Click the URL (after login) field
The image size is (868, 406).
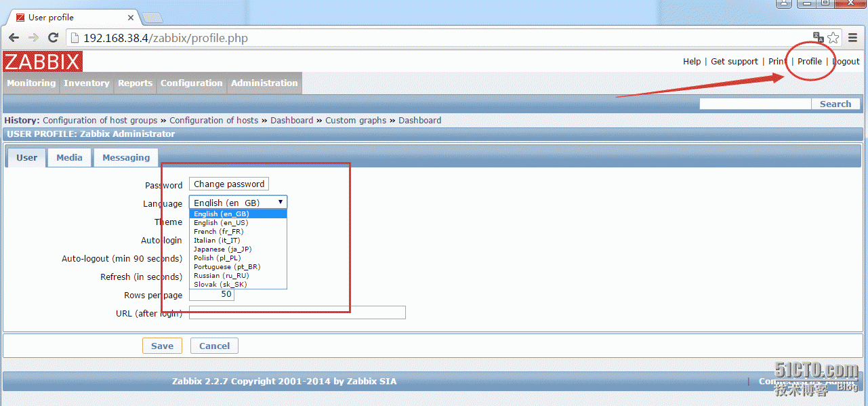click(x=297, y=312)
